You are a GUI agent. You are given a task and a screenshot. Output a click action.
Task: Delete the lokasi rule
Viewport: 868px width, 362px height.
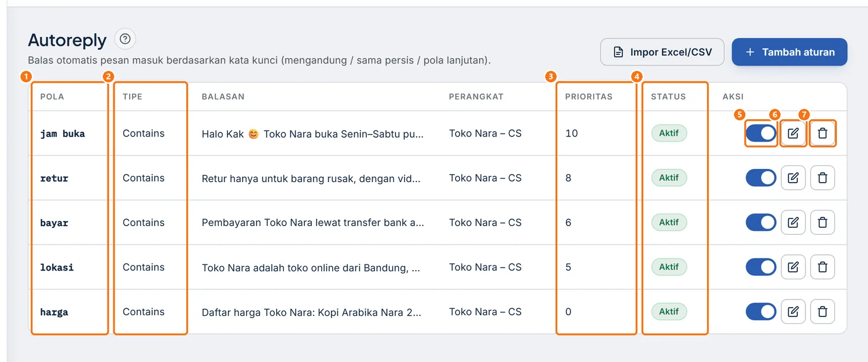[822, 267]
